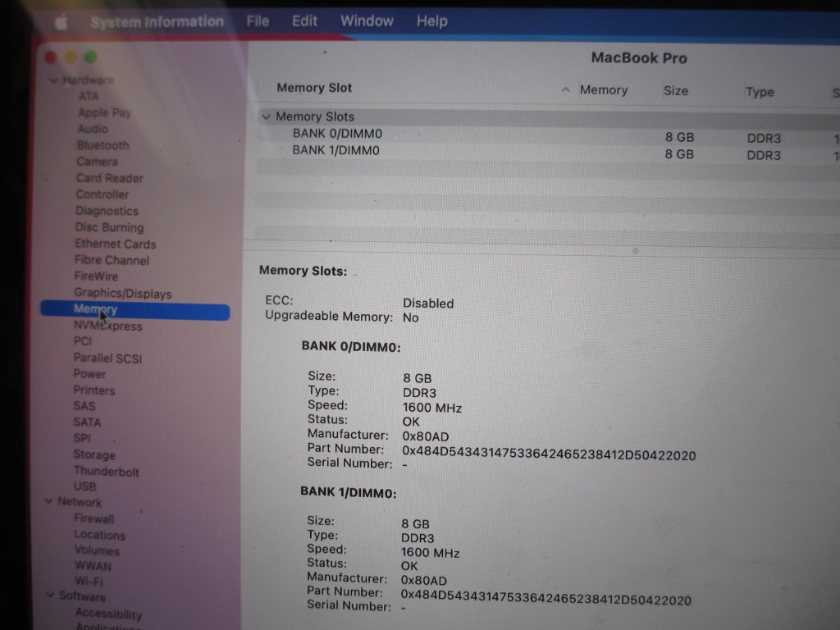
Task: Collapse the Hardware section in sidebar
Action: tap(53, 80)
